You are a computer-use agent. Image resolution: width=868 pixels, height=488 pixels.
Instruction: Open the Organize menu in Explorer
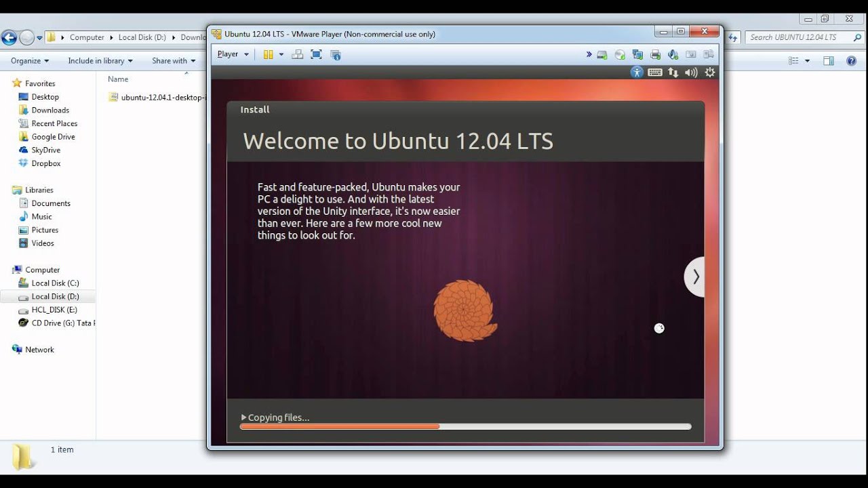[30, 60]
